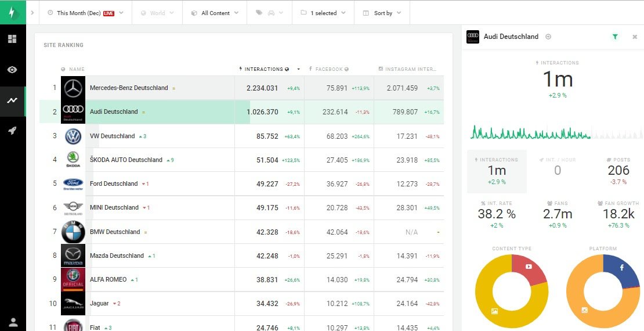Screen dimensions: 644x331
Task: Open the Sort by dropdown
Action: (x=382, y=13)
